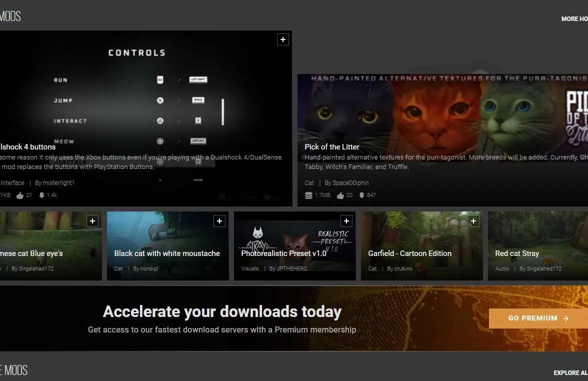Viewport: 588px width, 381px height.
Task: Select the Cat category on Black cat card
Action: (118, 268)
